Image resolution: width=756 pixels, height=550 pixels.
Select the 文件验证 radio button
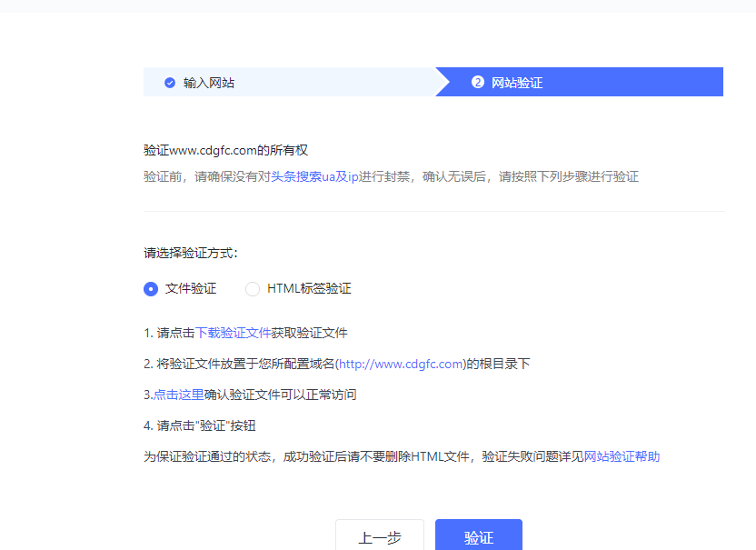click(x=150, y=289)
